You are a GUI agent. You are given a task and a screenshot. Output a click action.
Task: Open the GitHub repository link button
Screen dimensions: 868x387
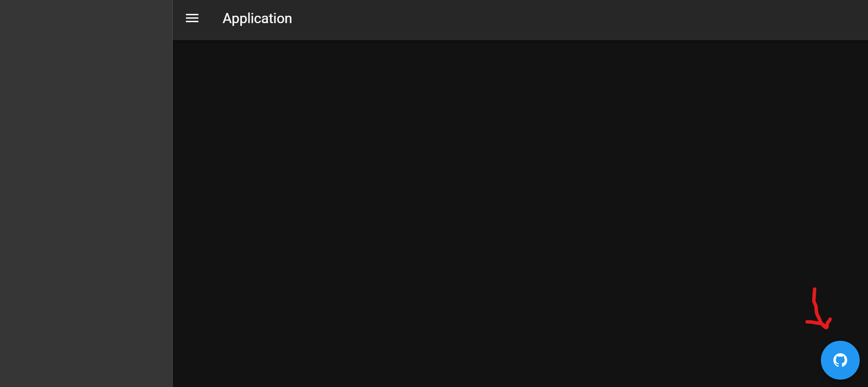click(840, 360)
